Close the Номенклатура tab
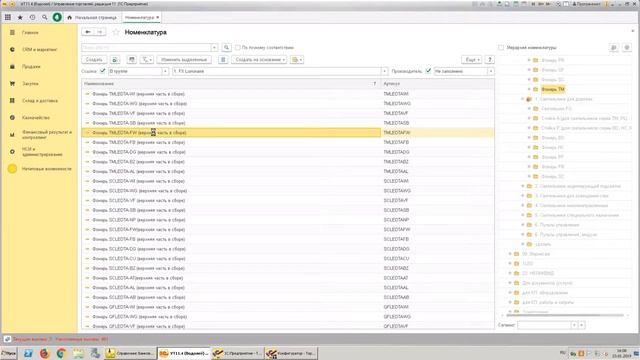640x360 pixels. 158,17
